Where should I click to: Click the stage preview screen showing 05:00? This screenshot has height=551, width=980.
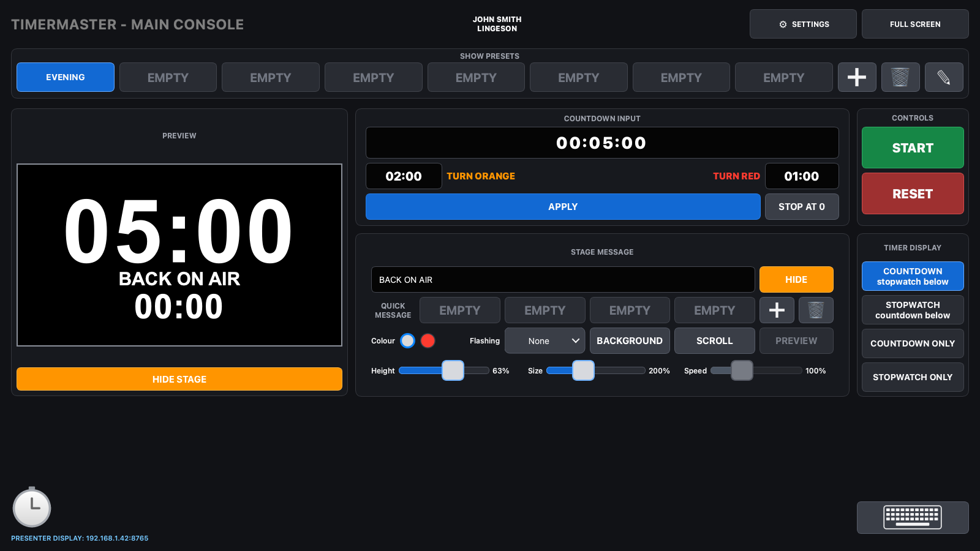pyautogui.click(x=179, y=255)
